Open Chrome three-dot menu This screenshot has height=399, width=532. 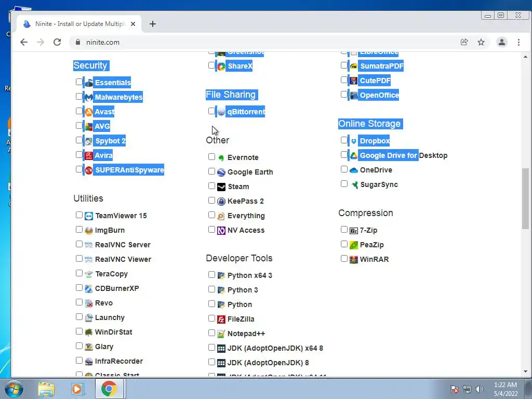(518, 42)
